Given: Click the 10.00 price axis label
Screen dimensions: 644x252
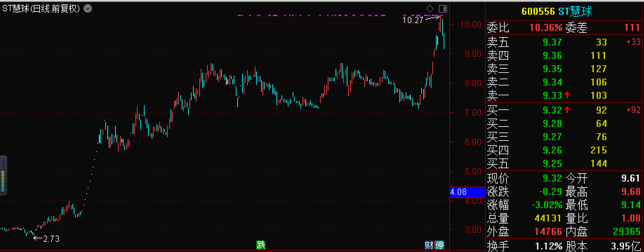Looking at the screenshot, I should (471, 24).
